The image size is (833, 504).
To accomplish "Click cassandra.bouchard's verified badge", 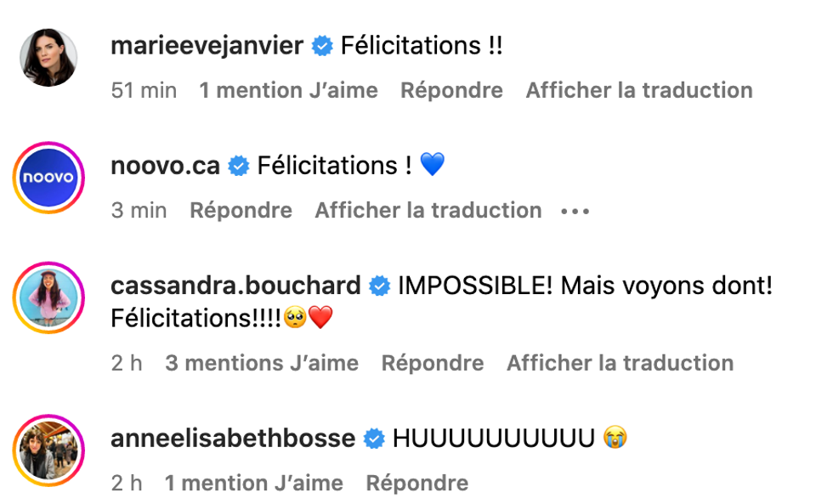I will tap(377, 286).
